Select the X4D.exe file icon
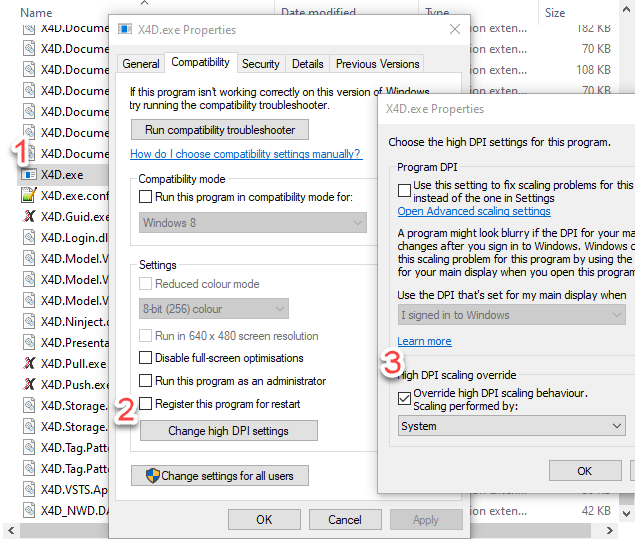The width and height of the screenshot is (635, 539). pos(29,174)
